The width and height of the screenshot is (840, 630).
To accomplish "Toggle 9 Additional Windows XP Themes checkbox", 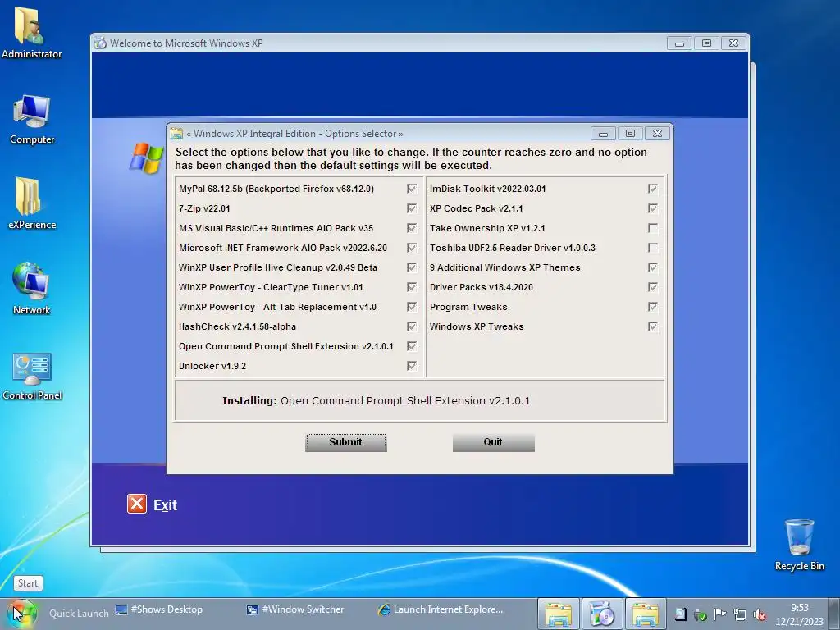I will (652, 267).
